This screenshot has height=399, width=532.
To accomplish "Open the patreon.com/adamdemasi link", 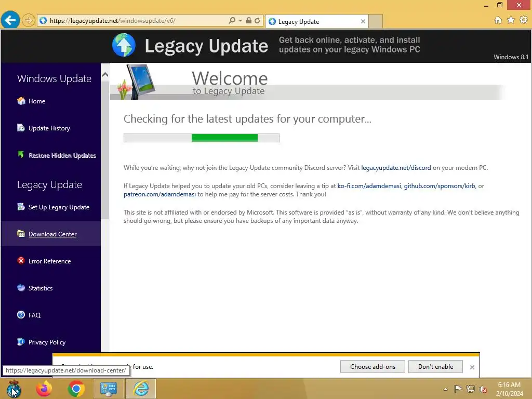I will tap(159, 194).
